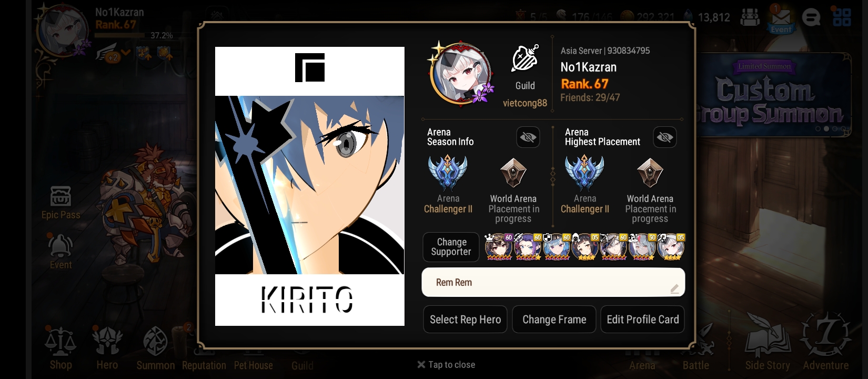
Task: Click the Arena Season Info Challenger II emblem
Action: (x=448, y=172)
